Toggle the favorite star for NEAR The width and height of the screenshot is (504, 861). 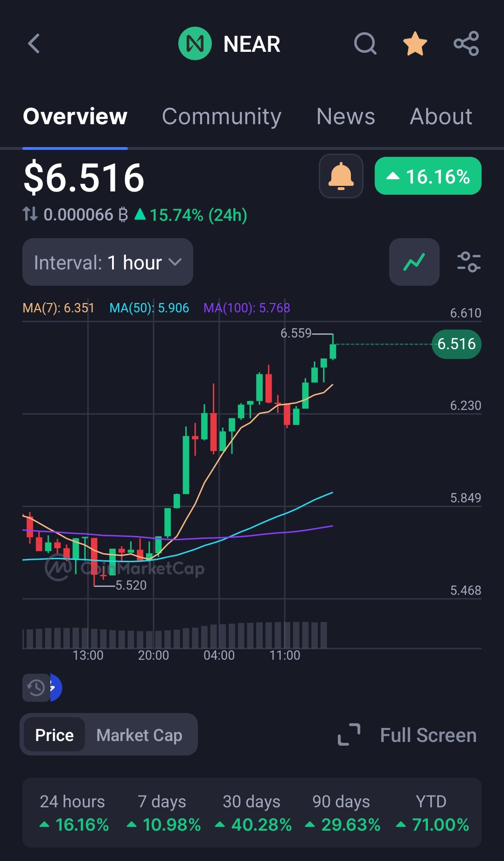(x=415, y=44)
